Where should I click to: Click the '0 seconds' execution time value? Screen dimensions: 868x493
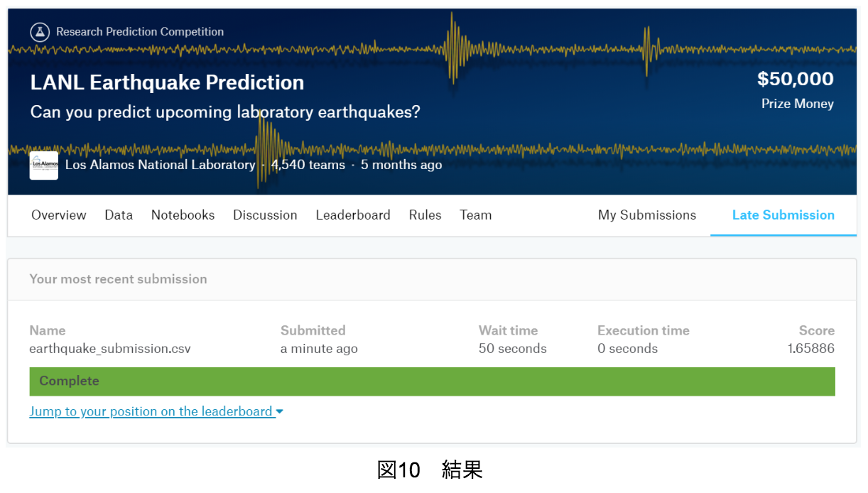(627, 349)
